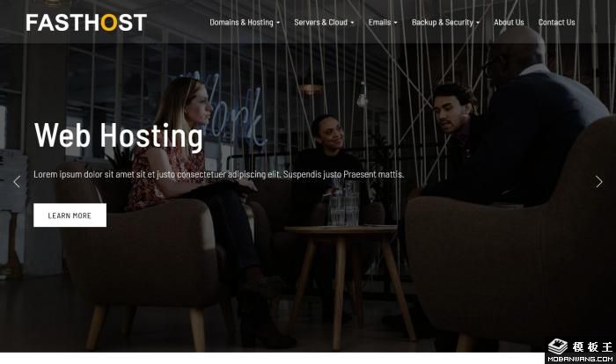Visit the About Us page

[x=509, y=22]
